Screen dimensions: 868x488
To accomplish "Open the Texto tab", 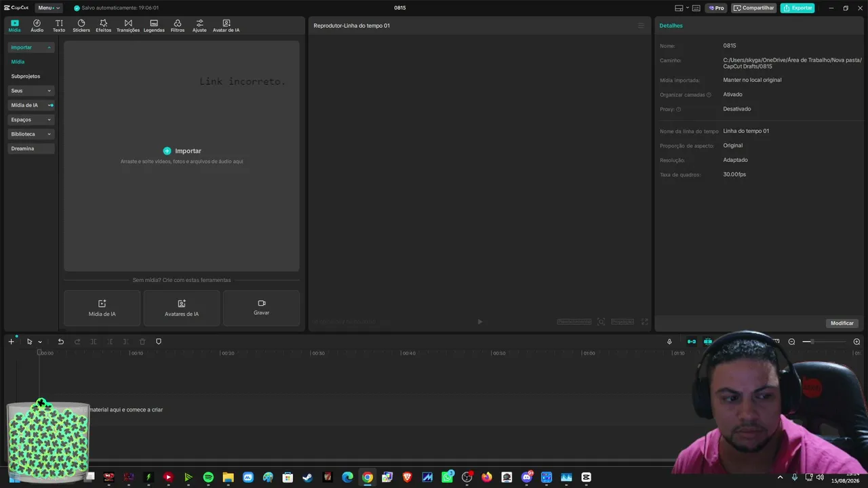I will click(x=59, y=26).
